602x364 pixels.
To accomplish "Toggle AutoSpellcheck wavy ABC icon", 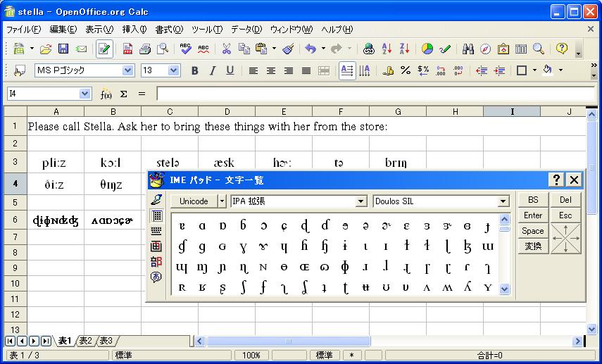I will pos(203,49).
